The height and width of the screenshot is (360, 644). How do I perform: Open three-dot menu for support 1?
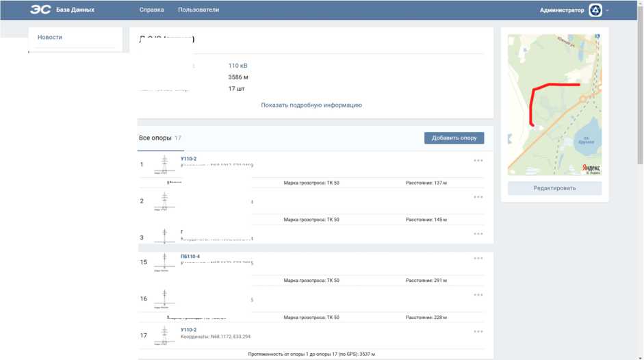[478, 160]
